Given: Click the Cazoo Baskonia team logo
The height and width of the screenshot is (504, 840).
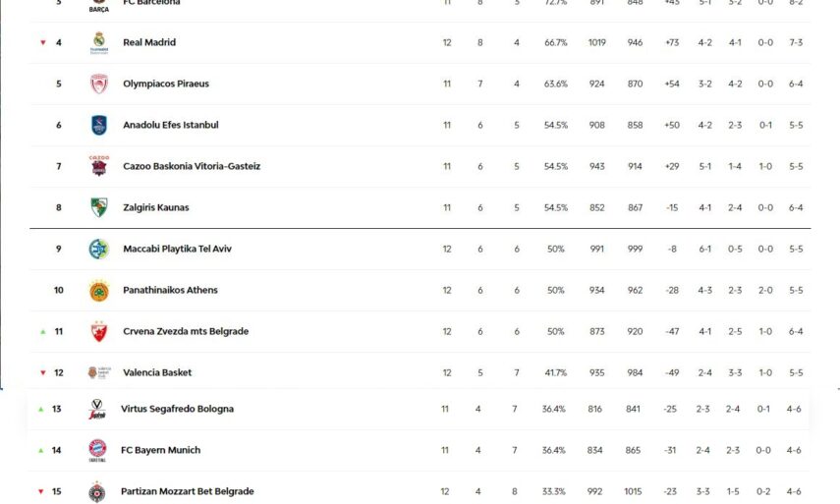Looking at the screenshot, I should pos(98,166).
